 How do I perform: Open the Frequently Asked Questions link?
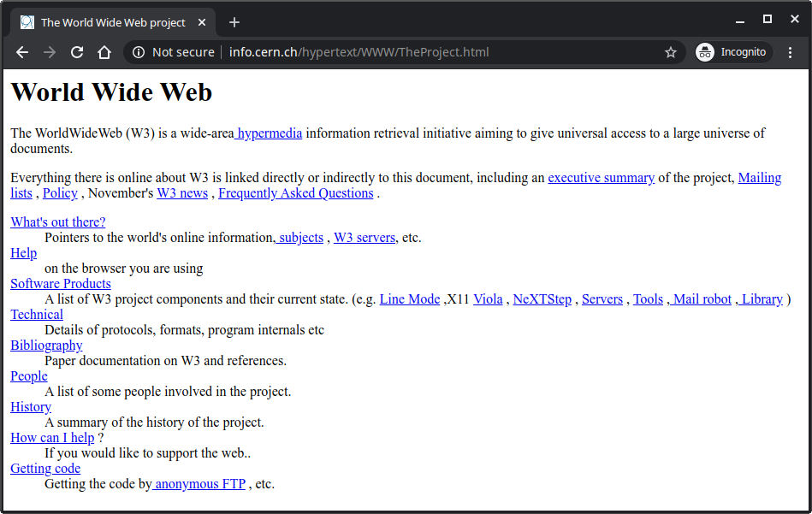click(295, 192)
